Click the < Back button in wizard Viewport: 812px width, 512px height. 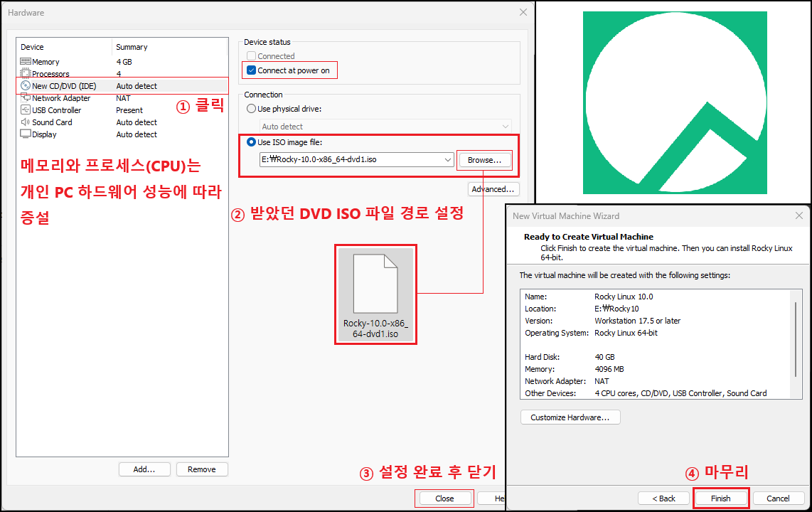(663, 498)
